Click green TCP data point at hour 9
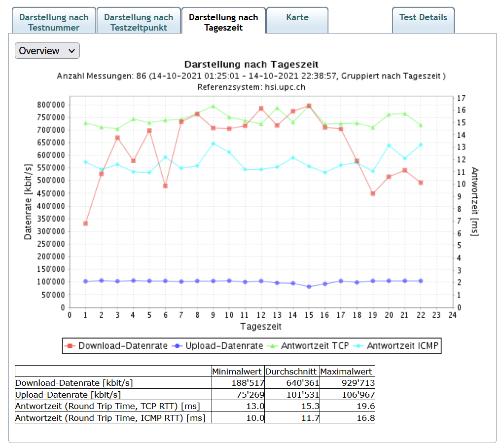The width and height of the screenshot is (501, 448). click(x=213, y=106)
